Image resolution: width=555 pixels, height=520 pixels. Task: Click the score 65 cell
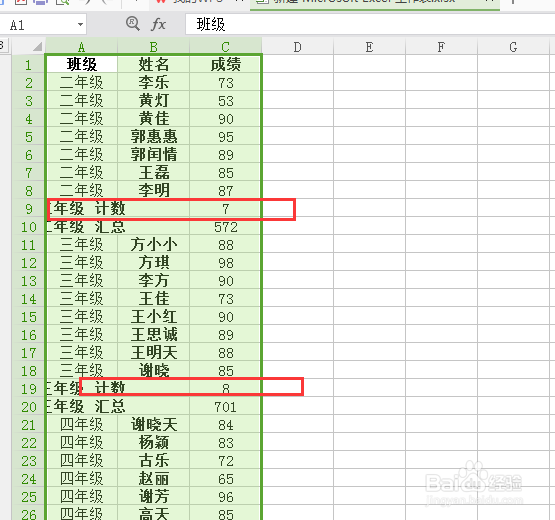225,479
